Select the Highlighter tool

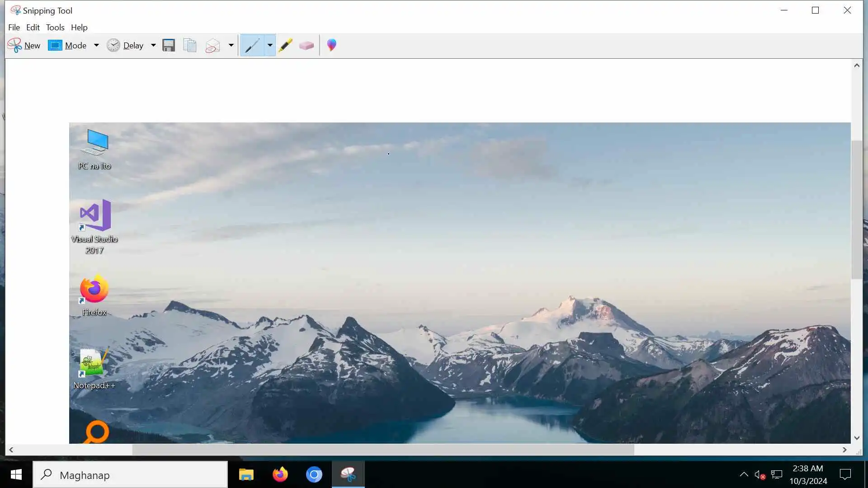tap(285, 45)
